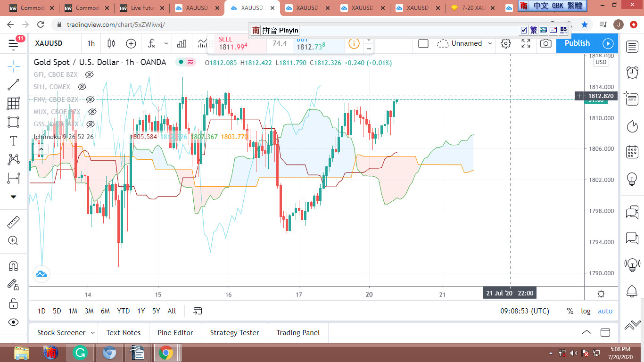Select the ruler measure tool
Image resolution: width=644 pixels, height=362 pixels.
coord(14,222)
